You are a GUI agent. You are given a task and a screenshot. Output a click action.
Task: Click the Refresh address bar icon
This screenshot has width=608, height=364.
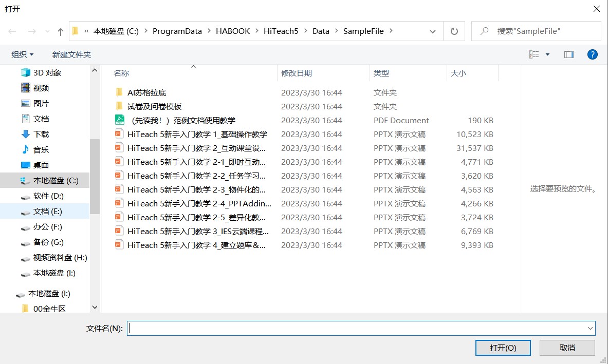[x=454, y=31]
